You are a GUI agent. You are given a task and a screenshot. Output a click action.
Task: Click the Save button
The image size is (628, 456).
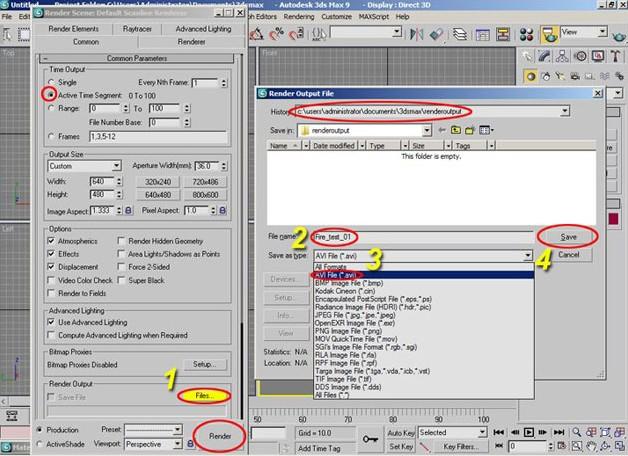[568, 237]
